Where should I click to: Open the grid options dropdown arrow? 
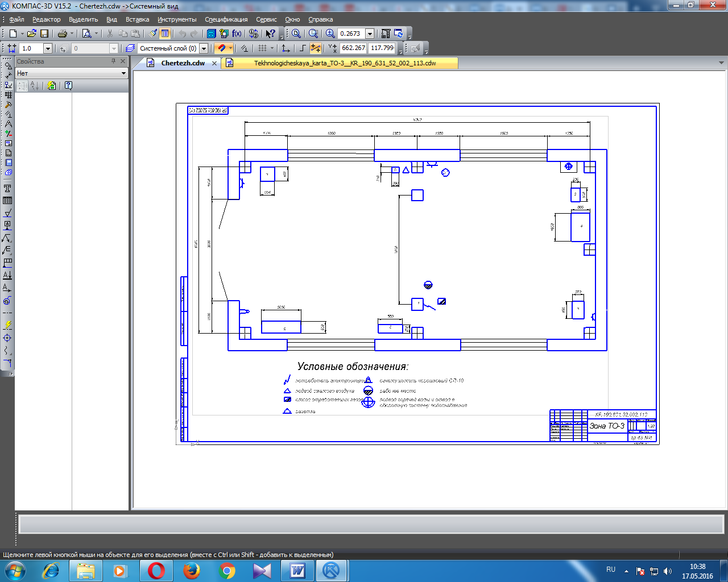click(x=272, y=48)
